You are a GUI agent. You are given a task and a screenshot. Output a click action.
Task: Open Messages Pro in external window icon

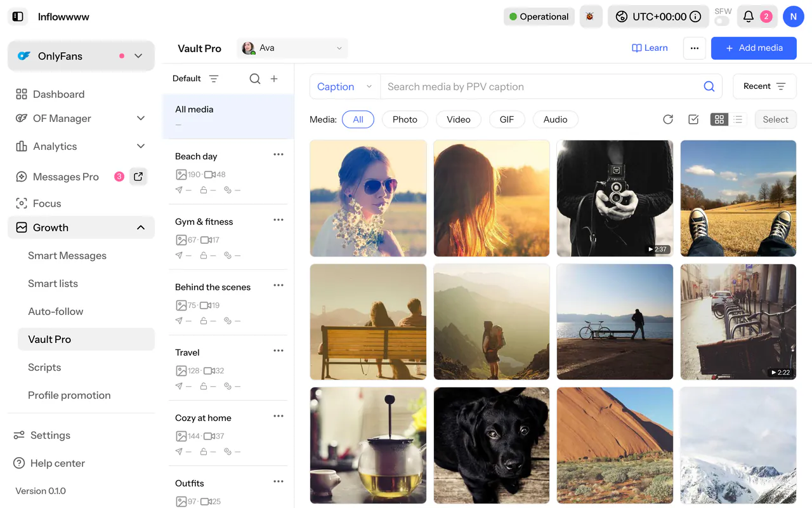[x=138, y=177]
